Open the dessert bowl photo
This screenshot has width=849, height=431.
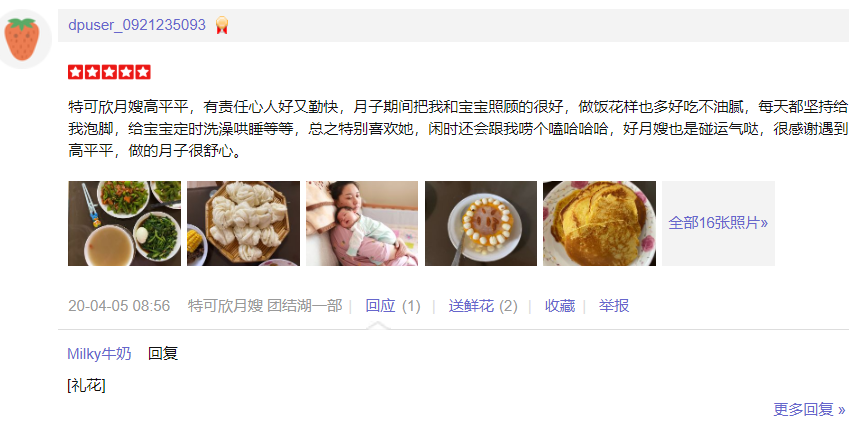tap(481, 224)
